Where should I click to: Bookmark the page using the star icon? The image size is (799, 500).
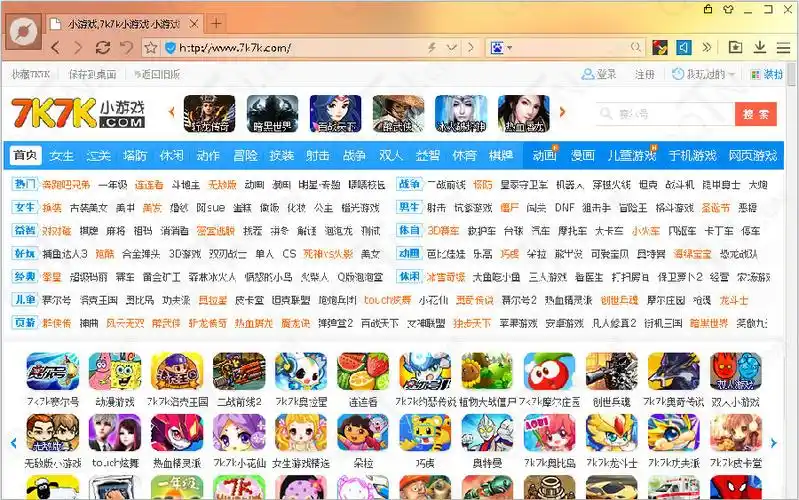point(151,47)
